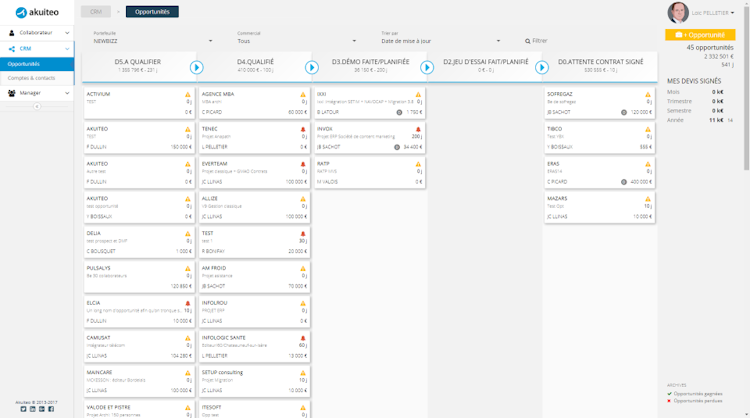Viewport: 750px width, 418px height.
Task: Open the ITESOFT opportunity card title
Action: pyautogui.click(x=211, y=407)
